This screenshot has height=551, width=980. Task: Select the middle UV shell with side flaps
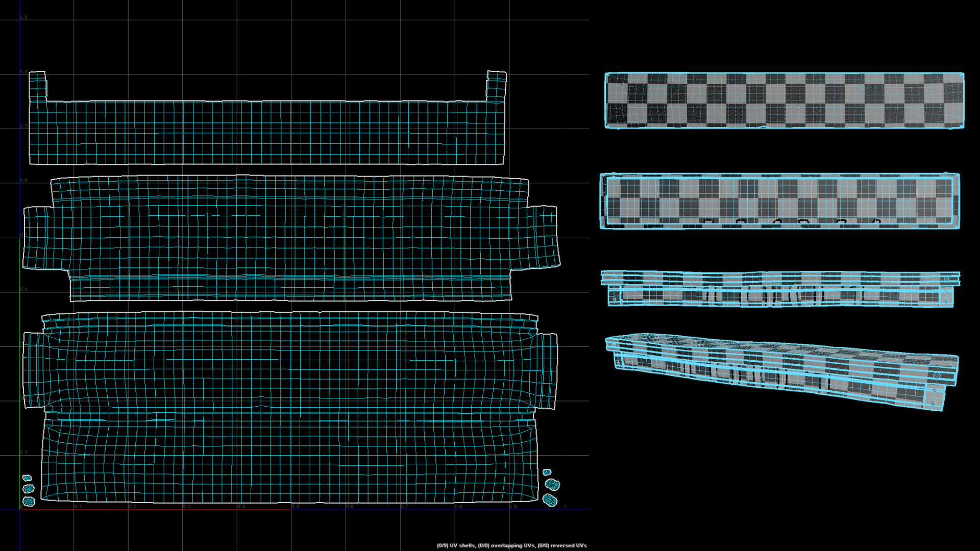(x=291, y=238)
